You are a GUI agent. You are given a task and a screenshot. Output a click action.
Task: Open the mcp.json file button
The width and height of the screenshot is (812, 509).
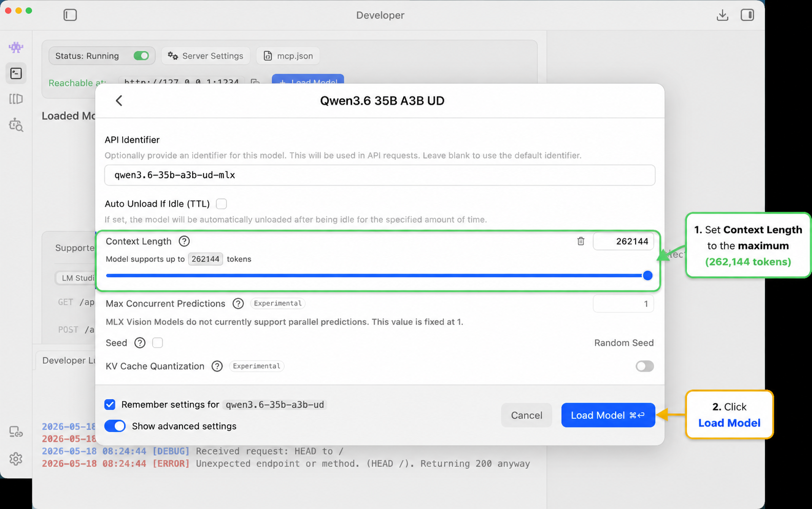pos(288,56)
